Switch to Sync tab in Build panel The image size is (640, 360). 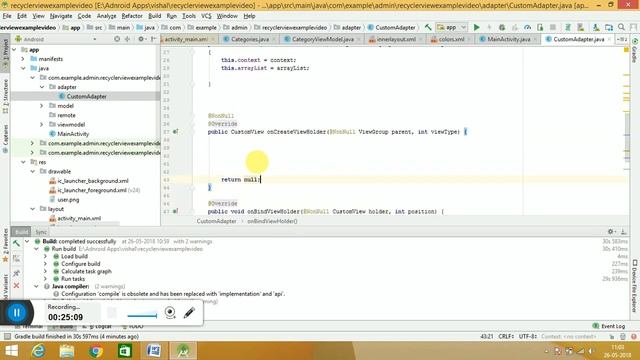pyautogui.click(x=41, y=232)
